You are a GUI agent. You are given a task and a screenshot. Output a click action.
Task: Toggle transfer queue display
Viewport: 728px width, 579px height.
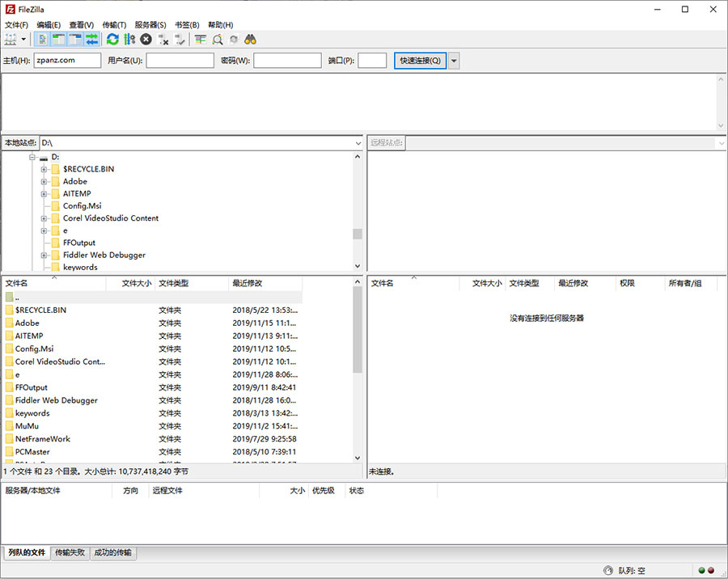[x=91, y=40]
